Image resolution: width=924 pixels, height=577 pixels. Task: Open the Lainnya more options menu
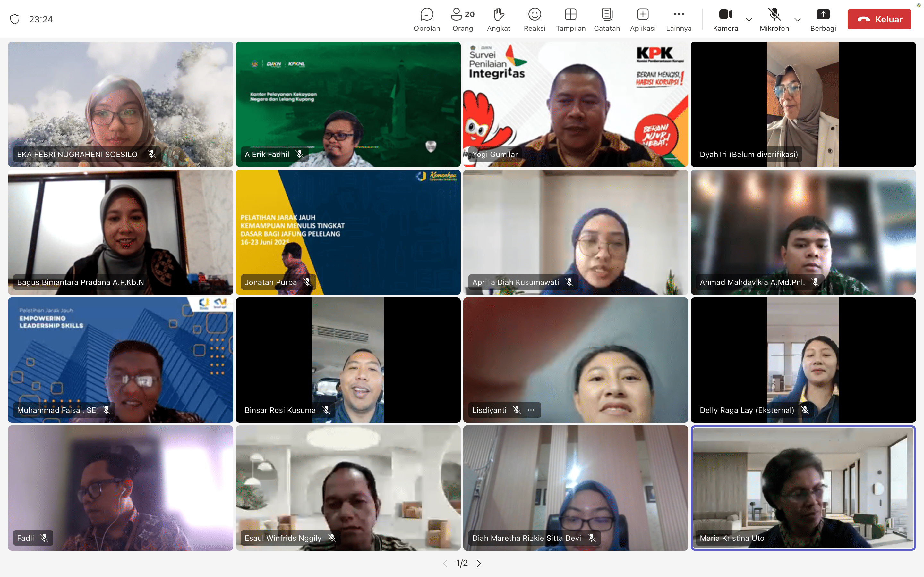pyautogui.click(x=679, y=20)
